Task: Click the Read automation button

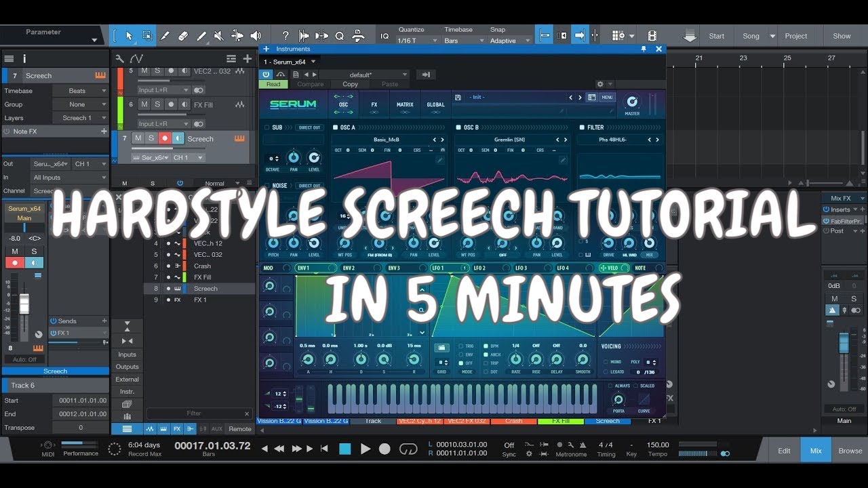Action: 273,84
